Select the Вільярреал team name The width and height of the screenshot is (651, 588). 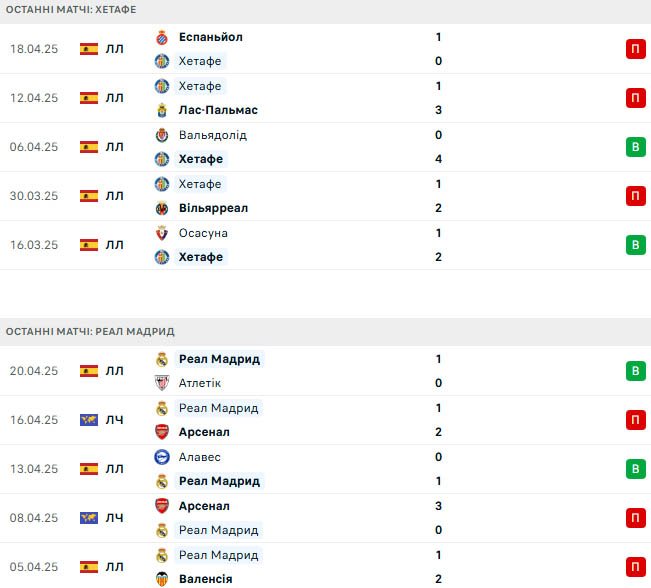click(213, 208)
